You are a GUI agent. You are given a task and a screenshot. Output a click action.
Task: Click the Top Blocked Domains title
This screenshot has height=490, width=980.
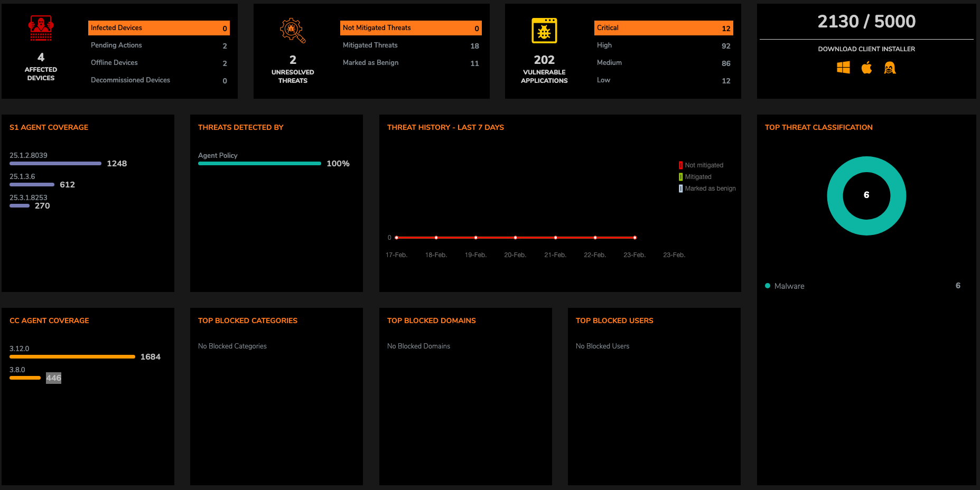pos(431,321)
